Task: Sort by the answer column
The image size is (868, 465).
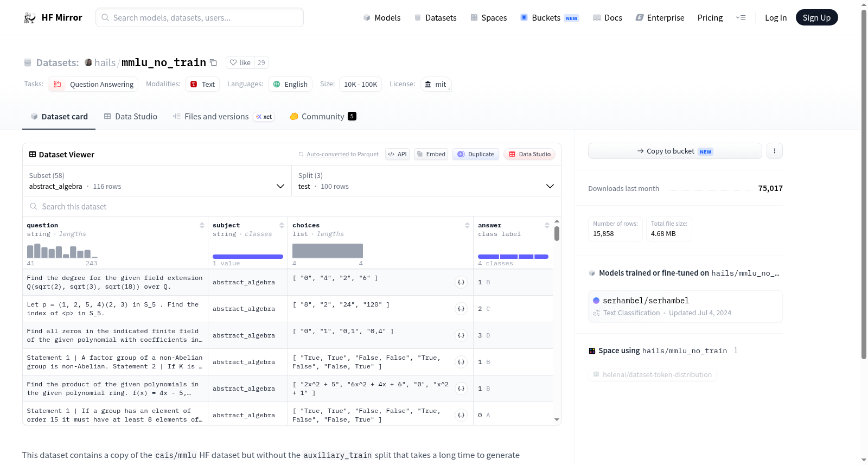Action: tap(547, 225)
